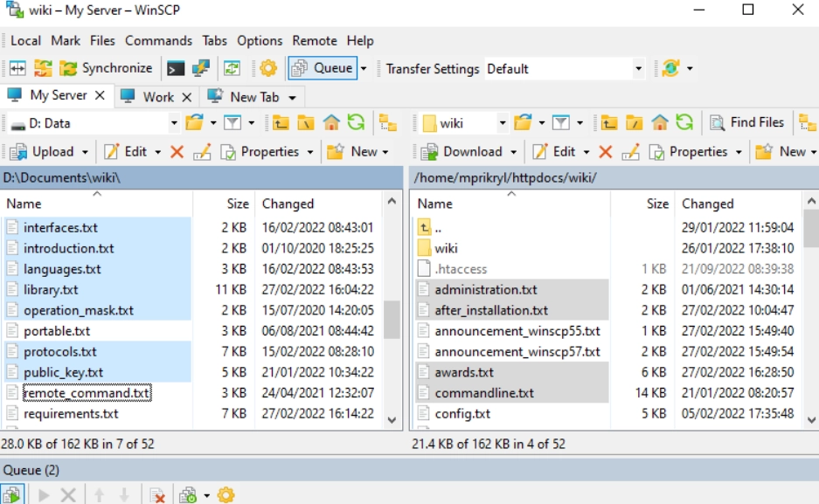Click the Upload button
Screen dimensions: 819x504
(42, 152)
